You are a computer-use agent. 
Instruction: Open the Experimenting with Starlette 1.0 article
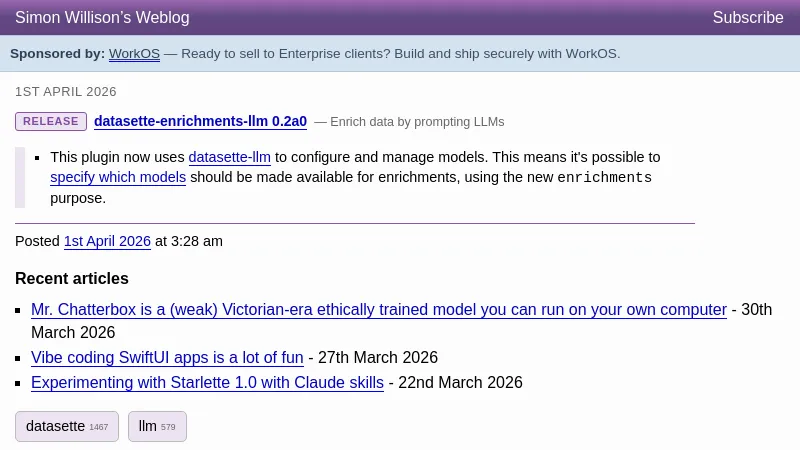tap(207, 383)
